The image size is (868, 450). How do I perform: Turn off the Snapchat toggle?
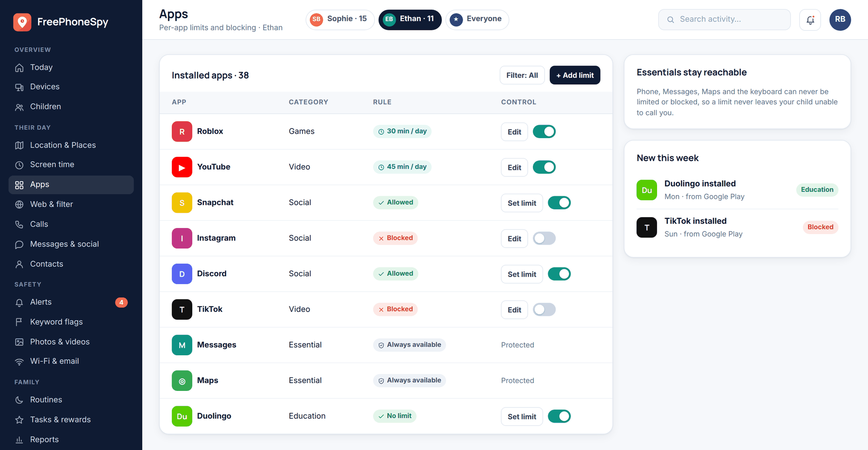[x=559, y=203]
